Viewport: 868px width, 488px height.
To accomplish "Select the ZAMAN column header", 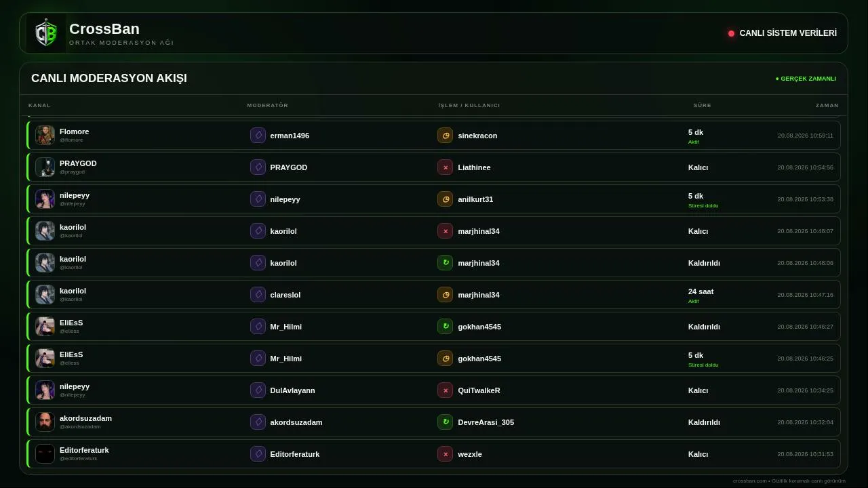I will 827,105.
